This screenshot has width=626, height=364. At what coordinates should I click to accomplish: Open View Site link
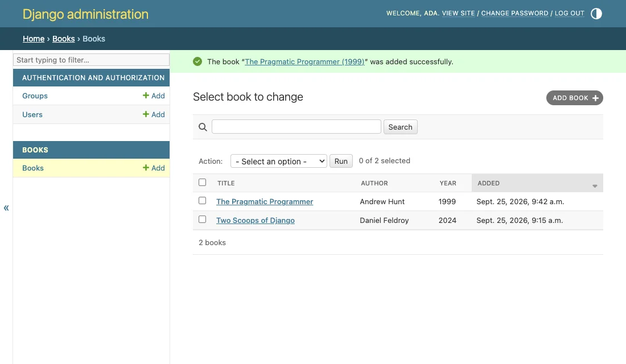pos(458,13)
